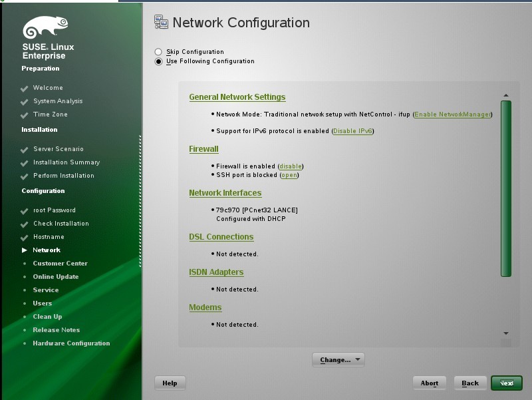Image resolution: width=532 pixels, height=400 pixels.
Task: Click the System Analysis step
Action: 58,101
